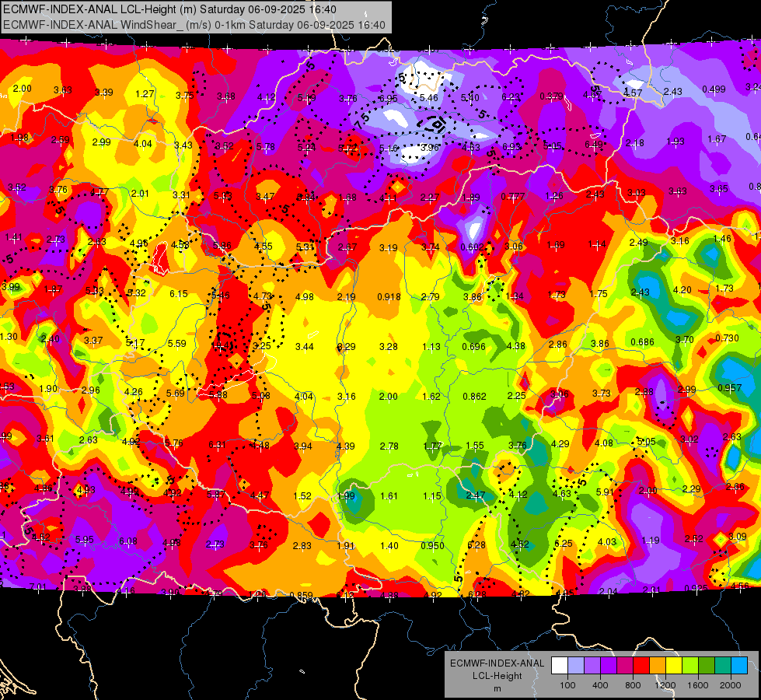This screenshot has width=761, height=700.
Task: Click the legend value 100
Action: click(567, 685)
